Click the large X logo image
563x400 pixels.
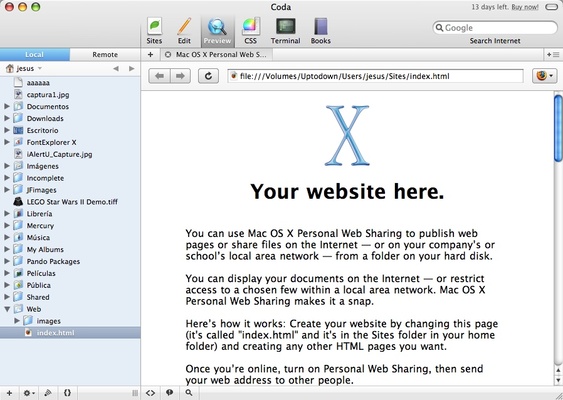coord(347,135)
